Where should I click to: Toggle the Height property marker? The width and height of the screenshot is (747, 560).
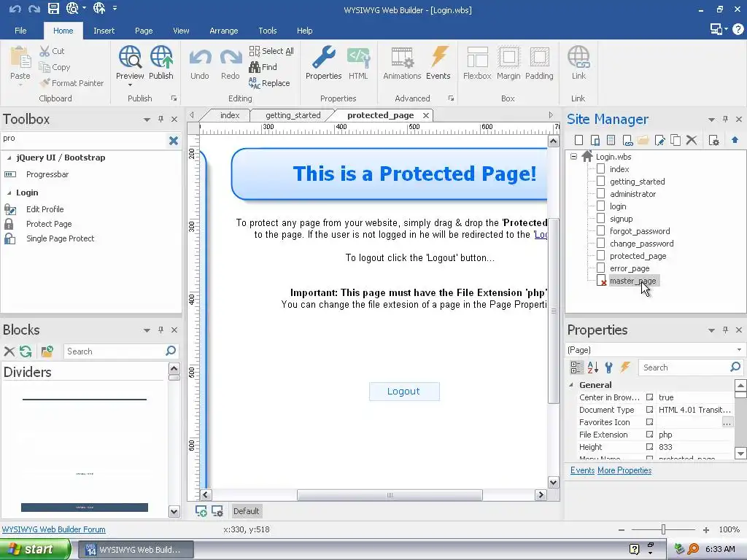[x=649, y=447]
